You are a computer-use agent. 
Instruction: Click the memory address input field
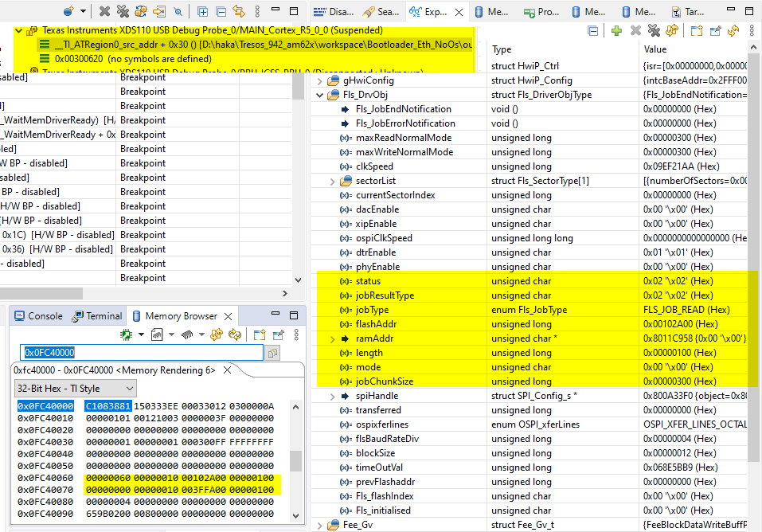(x=142, y=353)
